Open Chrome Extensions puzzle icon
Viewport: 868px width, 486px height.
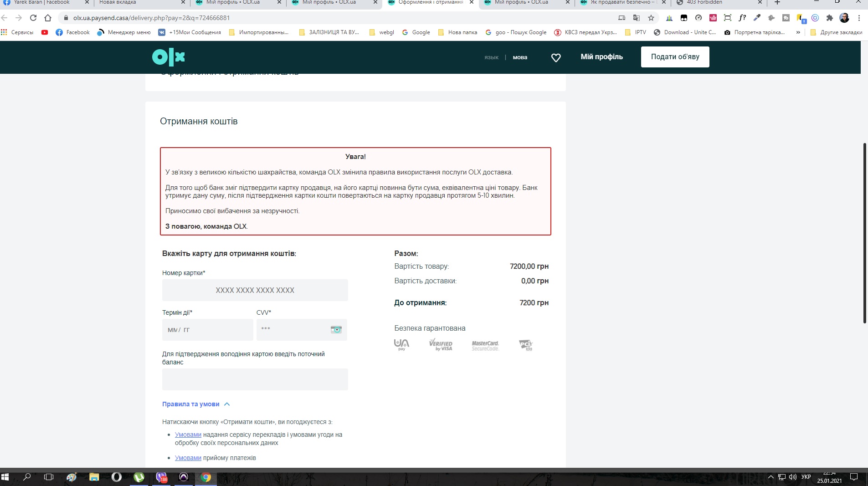coord(830,18)
